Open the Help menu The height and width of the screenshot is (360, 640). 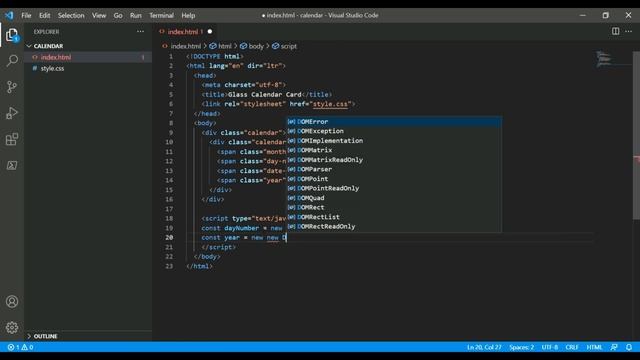[188, 16]
